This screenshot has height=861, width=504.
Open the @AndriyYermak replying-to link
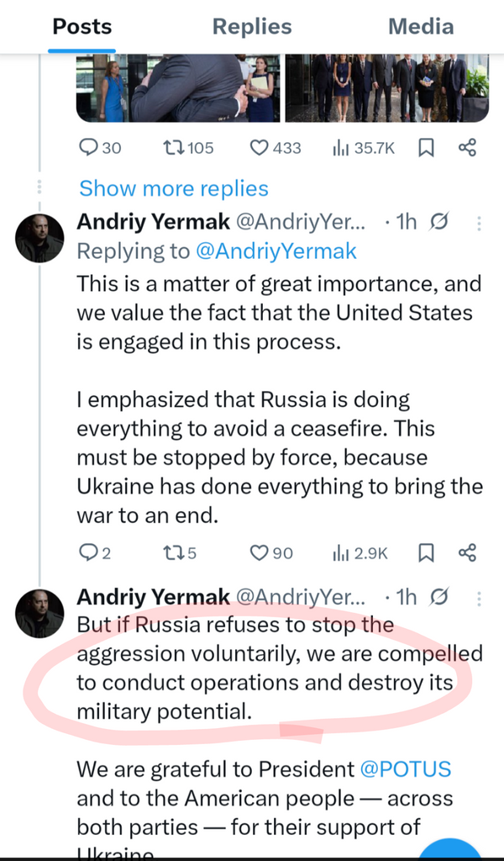276,251
